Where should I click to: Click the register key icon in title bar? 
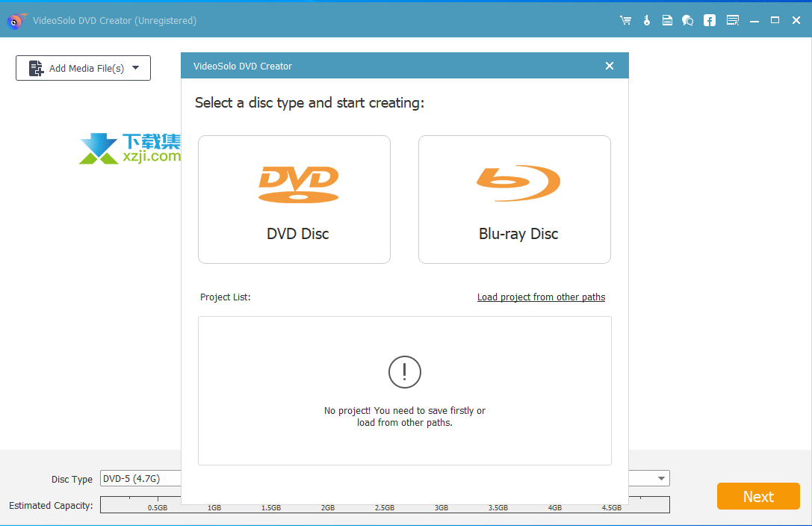tap(647, 21)
